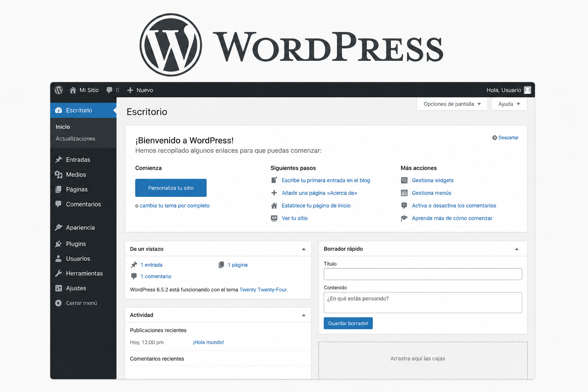Image resolution: width=588 pixels, height=392 pixels.
Task: Click the icon beside Activa o desactiva comentarios
Action: [404, 206]
